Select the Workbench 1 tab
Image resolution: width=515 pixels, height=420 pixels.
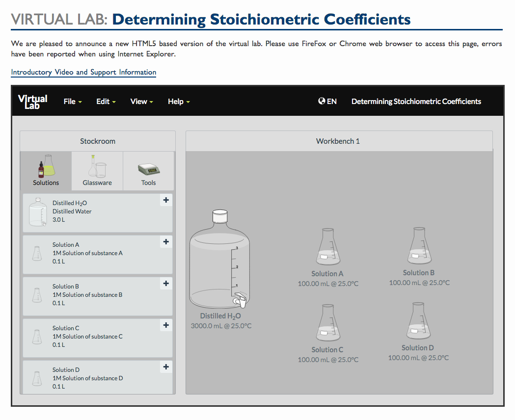(338, 141)
